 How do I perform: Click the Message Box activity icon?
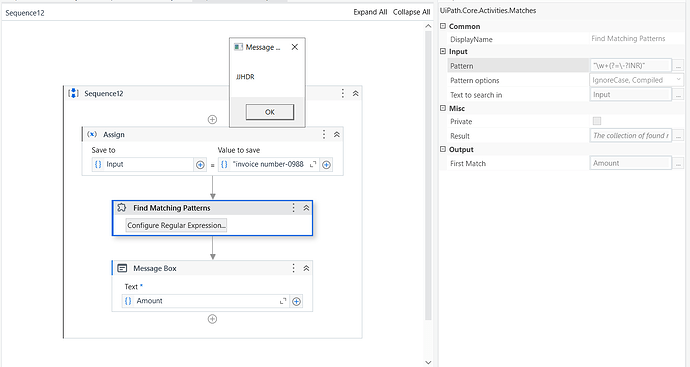(x=122, y=268)
